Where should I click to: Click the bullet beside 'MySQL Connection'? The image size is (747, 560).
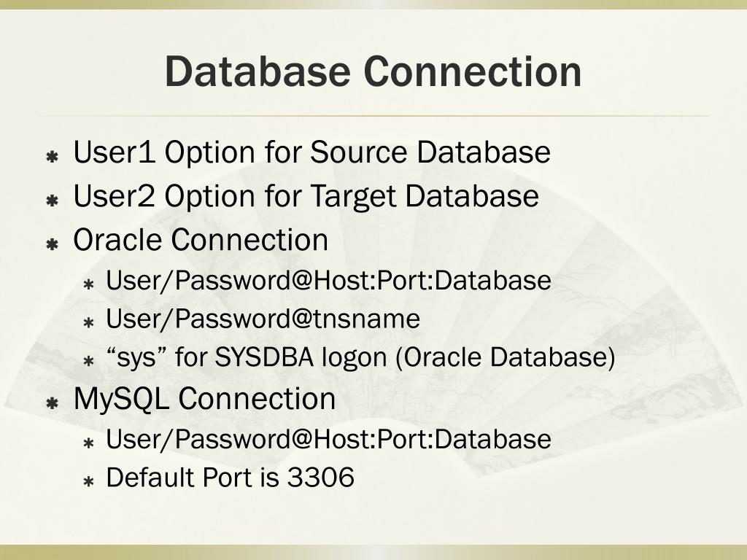click(52, 403)
